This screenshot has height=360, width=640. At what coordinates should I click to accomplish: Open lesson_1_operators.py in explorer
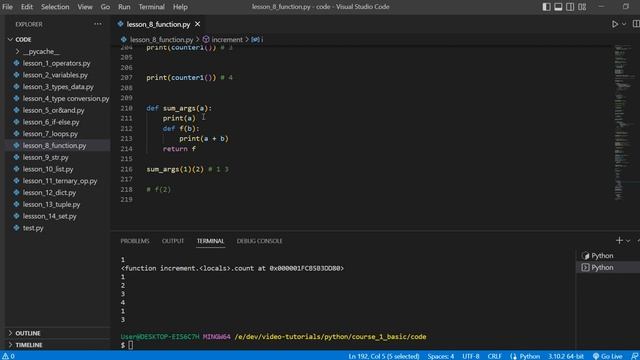pos(57,63)
